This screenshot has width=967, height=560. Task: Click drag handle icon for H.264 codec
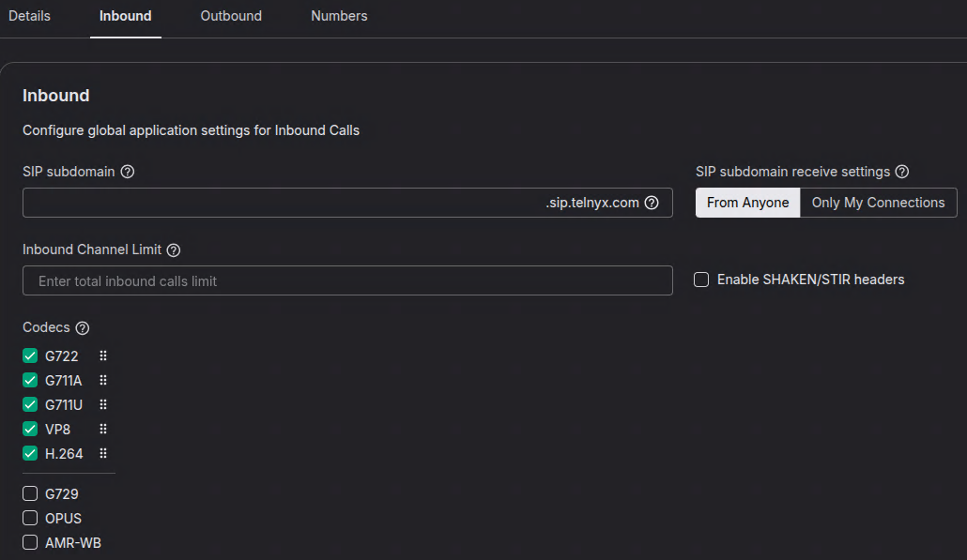point(103,454)
